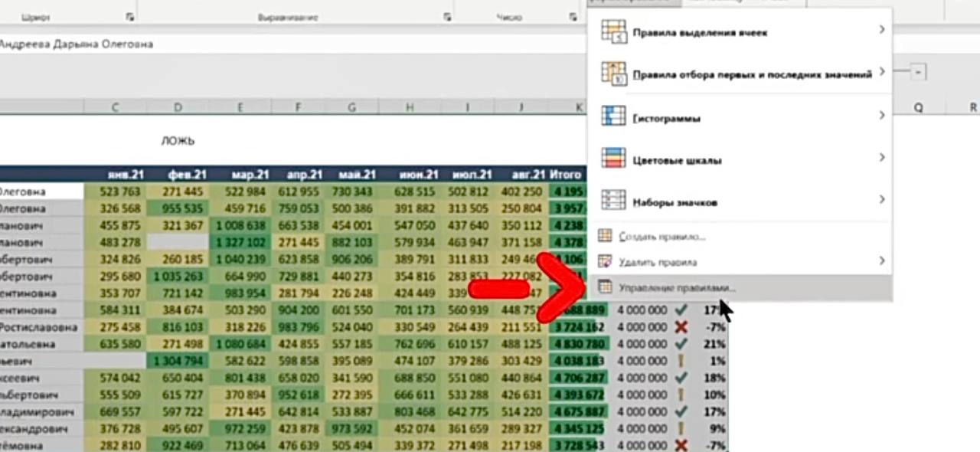
Task: Select the column Q header
Action: tap(918, 108)
